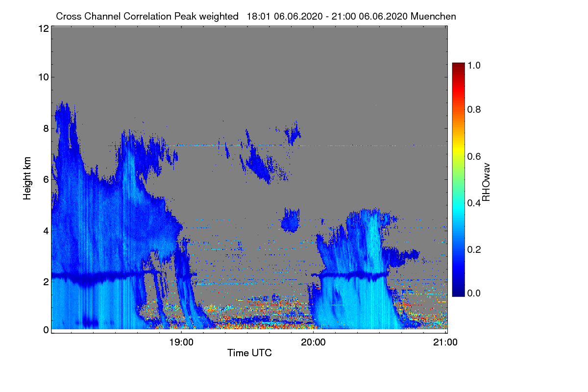This screenshot has height=392, width=588.
Task: Click the plot title 'Cross Channel Correlation Peak weighted'
Action: 147,16
